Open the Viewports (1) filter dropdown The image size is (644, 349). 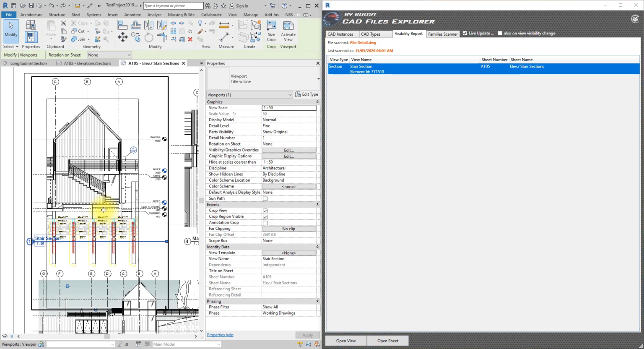coord(249,95)
